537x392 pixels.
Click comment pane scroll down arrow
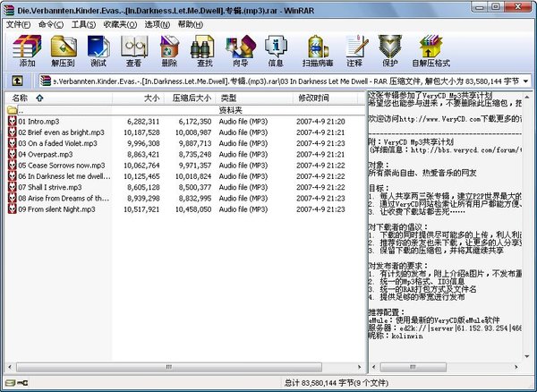(x=527, y=356)
